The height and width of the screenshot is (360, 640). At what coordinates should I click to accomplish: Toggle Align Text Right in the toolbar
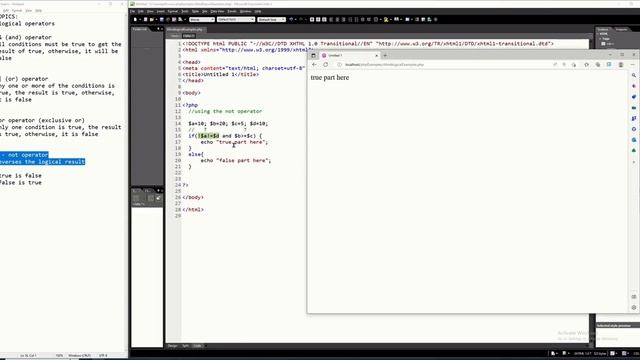pyautogui.click(x=344, y=19)
